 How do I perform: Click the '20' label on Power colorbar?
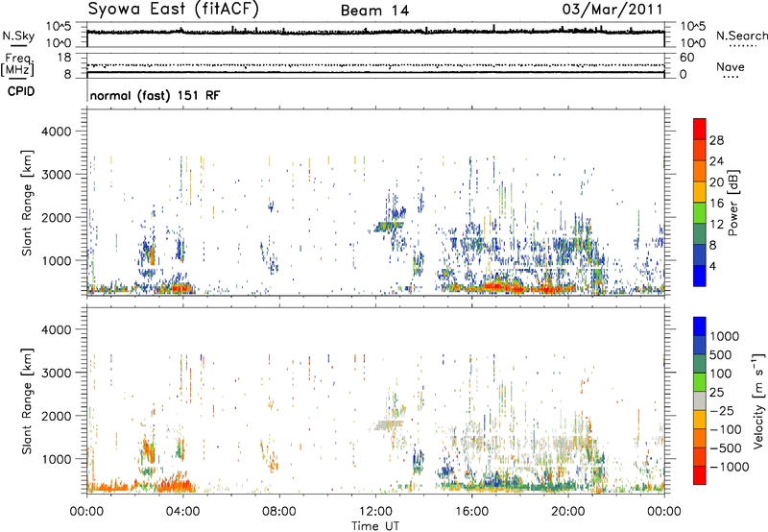(x=716, y=182)
